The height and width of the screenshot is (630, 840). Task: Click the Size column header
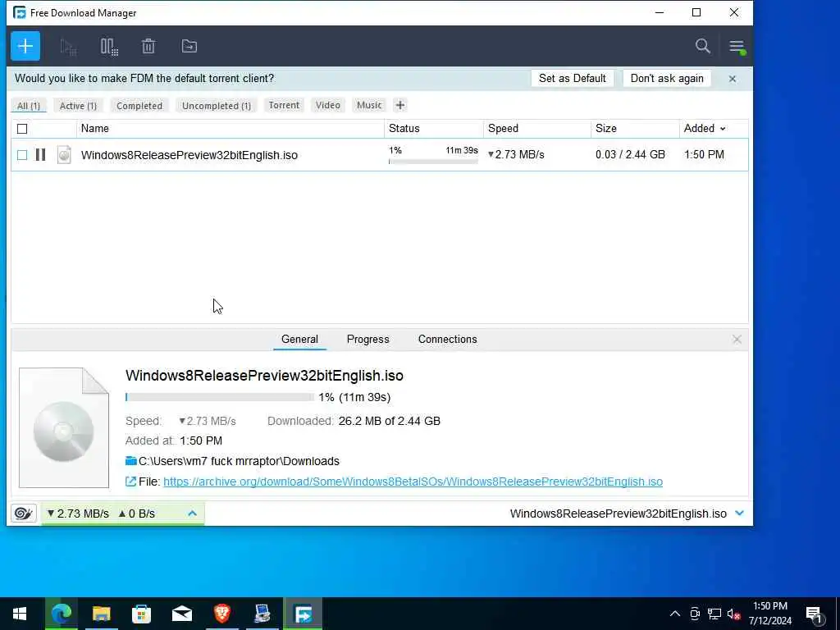click(636, 129)
